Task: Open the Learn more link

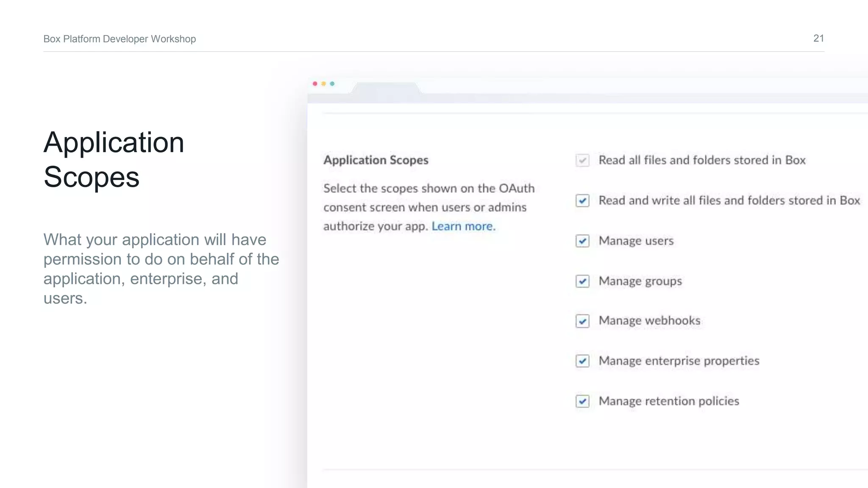Action: click(463, 226)
